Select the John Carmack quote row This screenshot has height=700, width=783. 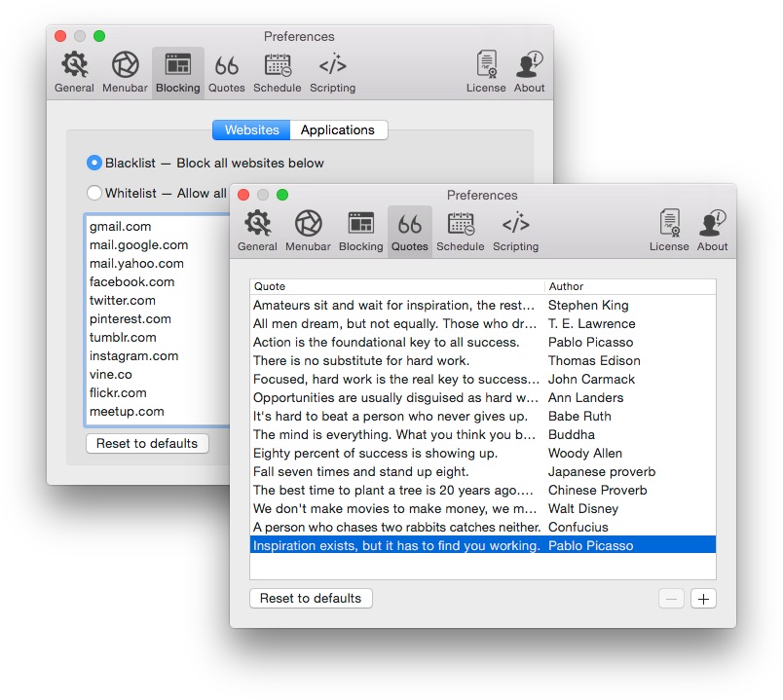pos(483,379)
